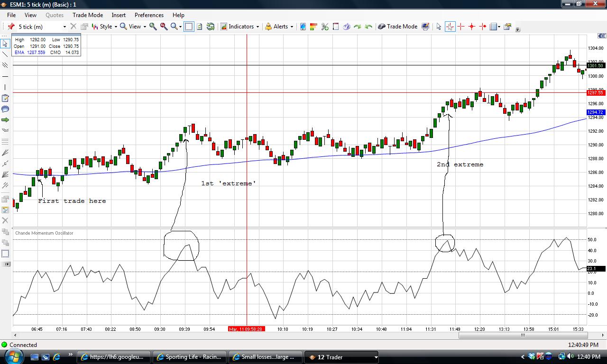The image size is (607, 364).
Task: Select the red crosshair with offset dot
Action: point(483,27)
